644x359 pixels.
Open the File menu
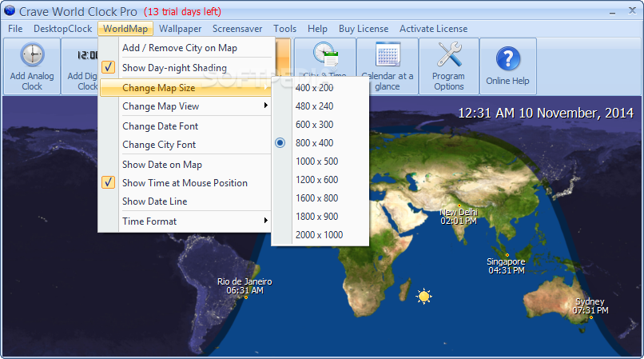15,29
